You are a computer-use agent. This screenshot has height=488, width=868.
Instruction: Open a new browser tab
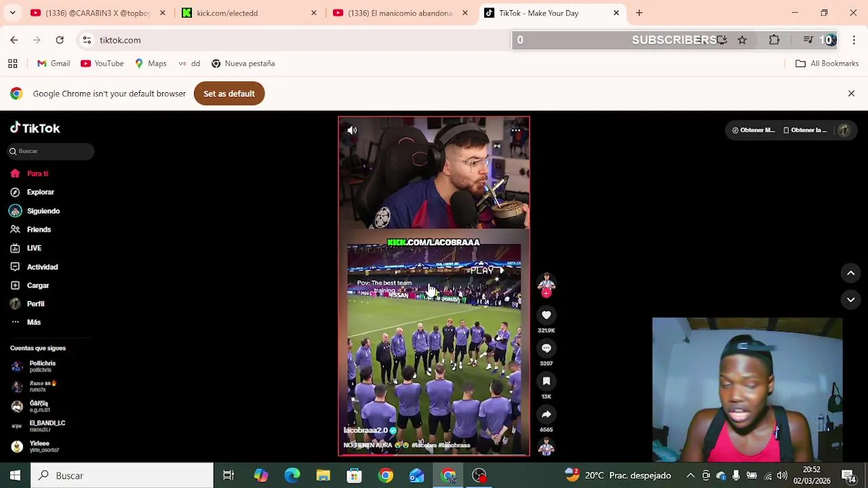[x=639, y=13]
